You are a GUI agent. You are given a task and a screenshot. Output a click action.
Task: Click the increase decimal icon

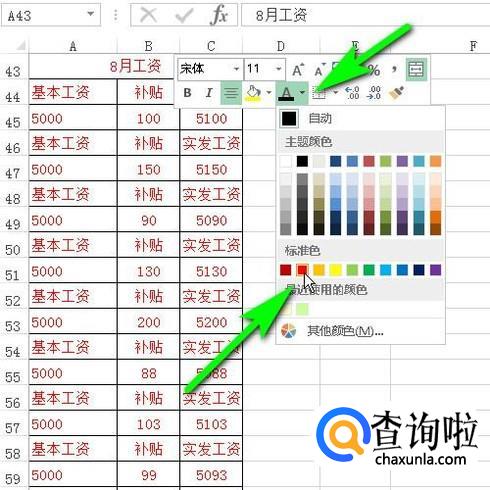(x=352, y=93)
